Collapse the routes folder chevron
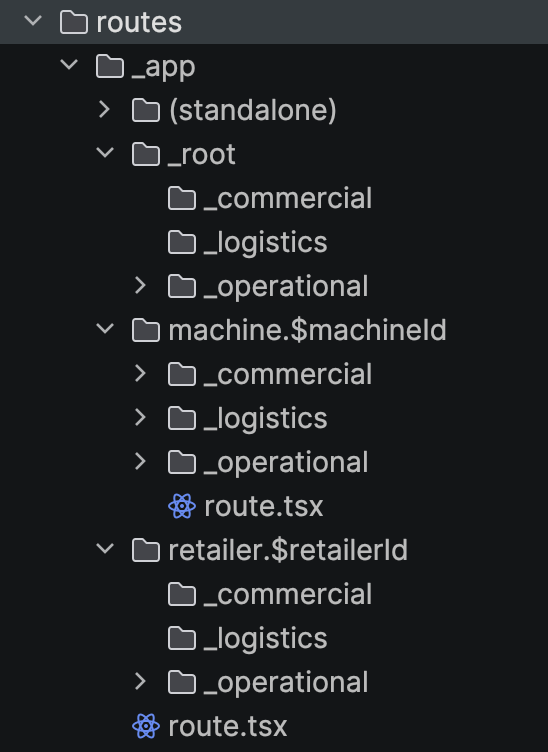Screen dimensions: 548x752 point(33,21)
